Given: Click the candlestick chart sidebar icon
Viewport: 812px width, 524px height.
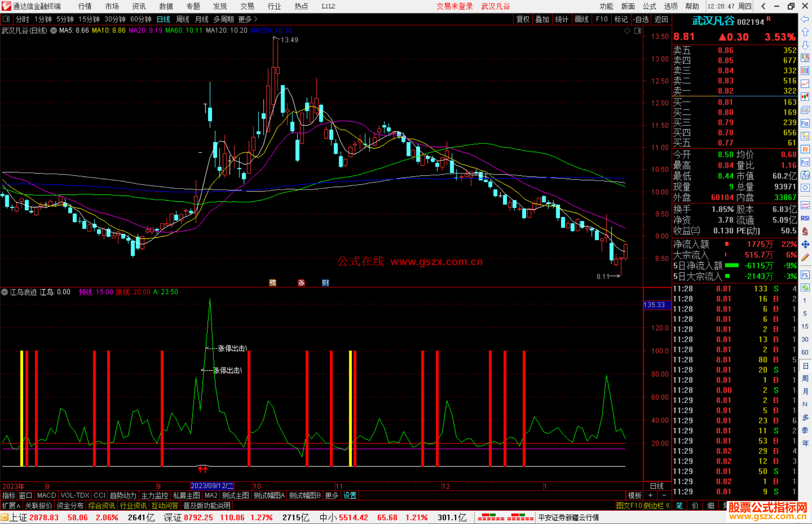Looking at the screenshot, I should click(805, 97).
